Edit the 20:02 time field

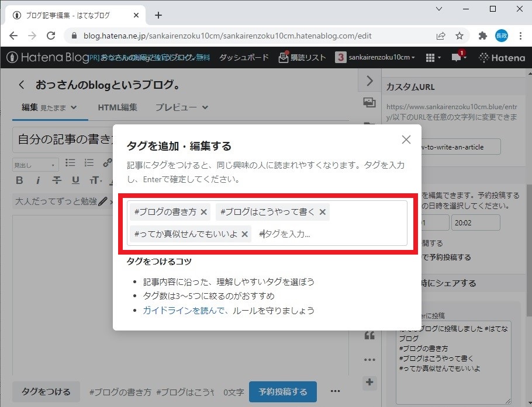(476, 222)
